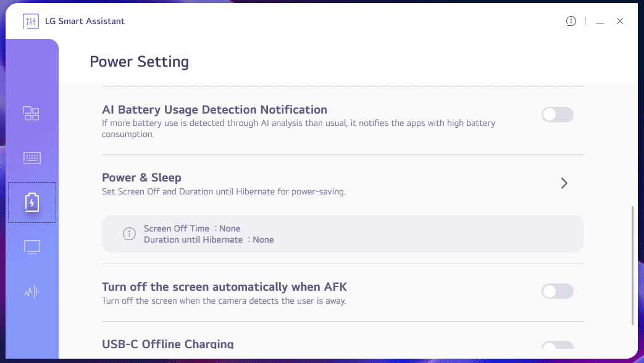
Task: Click Turn off the screen automatically heading
Action: pos(224,287)
